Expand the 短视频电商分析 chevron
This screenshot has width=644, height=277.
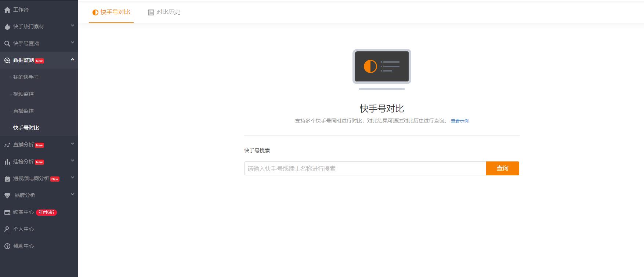[x=72, y=178]
